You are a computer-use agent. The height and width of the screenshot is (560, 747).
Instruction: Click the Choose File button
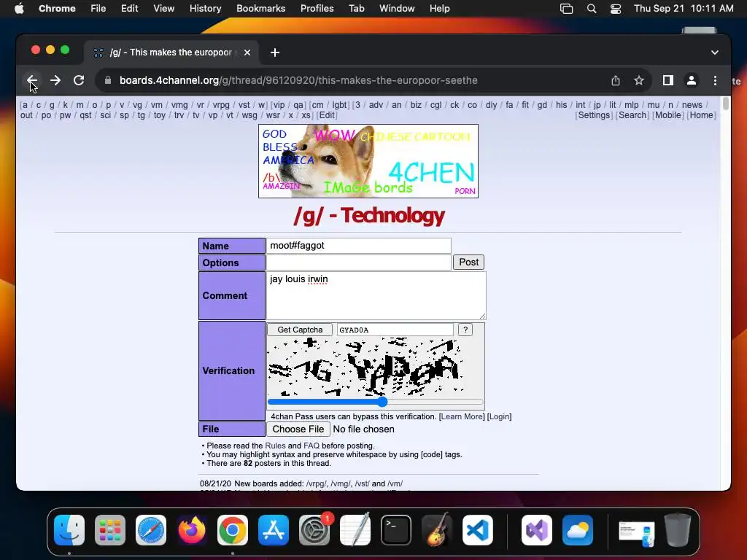298,429
